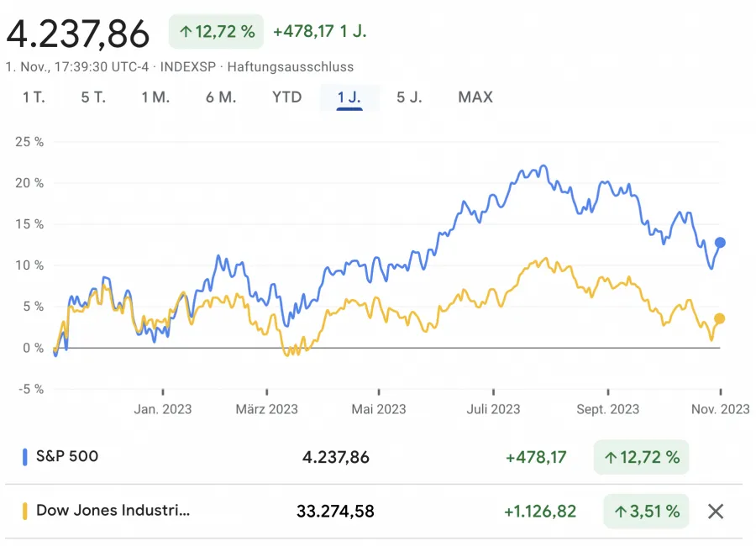Switch to the 1 T. time range
756x546 pixels.
(x=34, y=97)
